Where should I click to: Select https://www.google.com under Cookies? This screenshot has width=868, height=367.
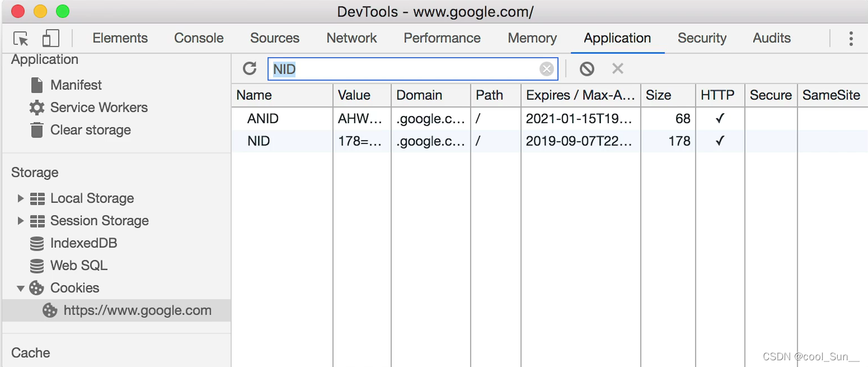click(x=138, y=310)
